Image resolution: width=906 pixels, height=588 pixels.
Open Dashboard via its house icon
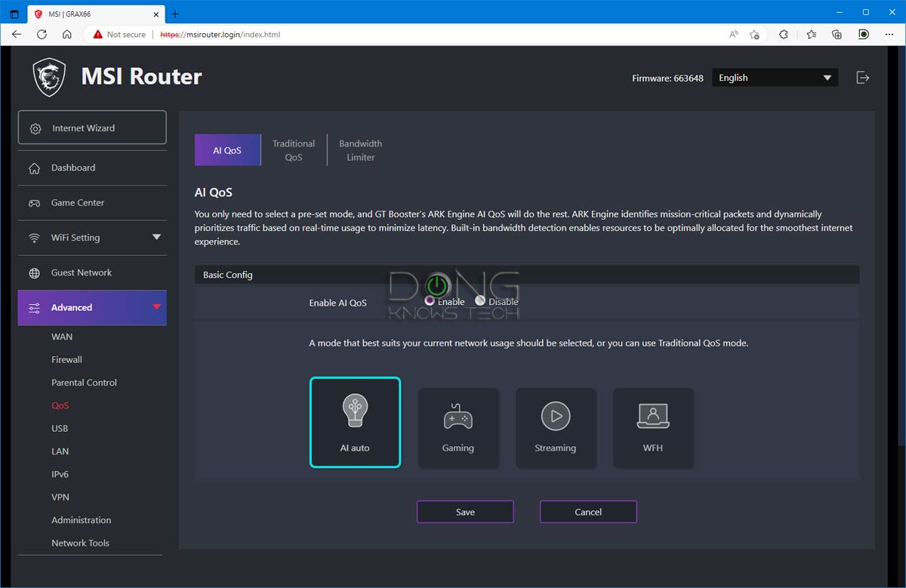(x=34, y=168)
